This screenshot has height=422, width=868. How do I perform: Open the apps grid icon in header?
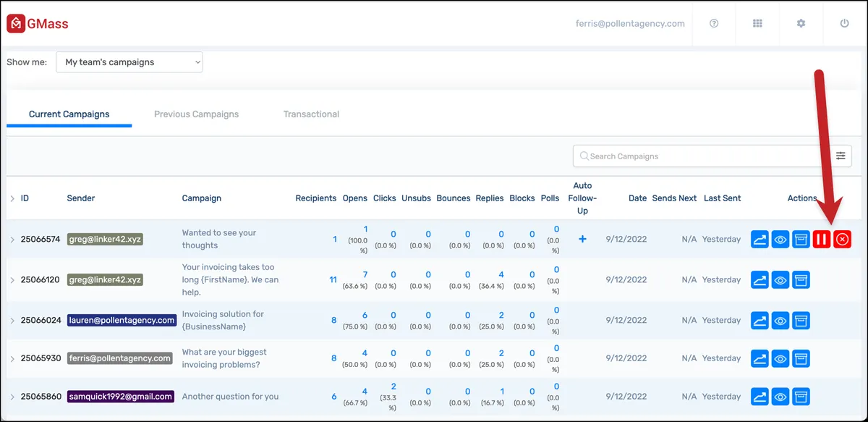click(x=757, y=23)
